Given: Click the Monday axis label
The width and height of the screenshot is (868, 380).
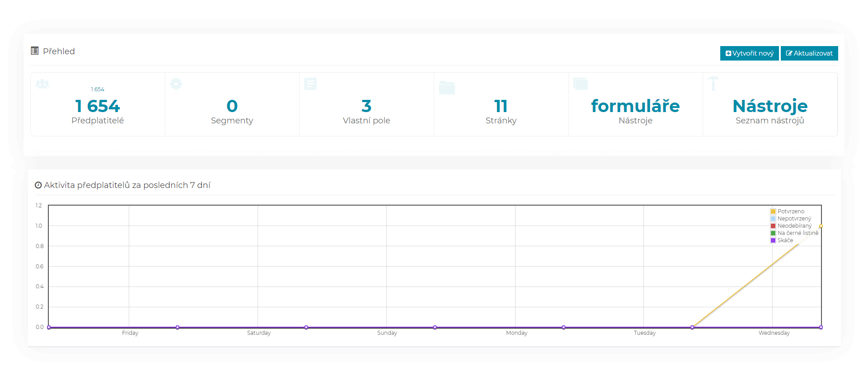Looking at the screenshot, I should [x=516, y=333].
